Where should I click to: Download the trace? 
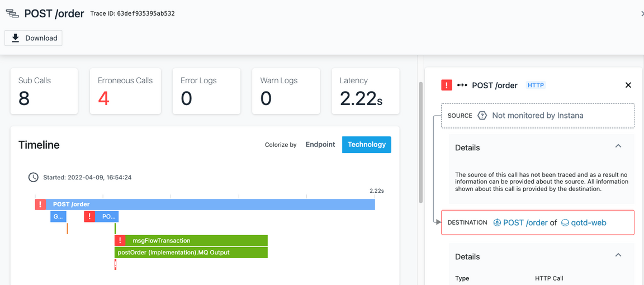tap(34, 38)
